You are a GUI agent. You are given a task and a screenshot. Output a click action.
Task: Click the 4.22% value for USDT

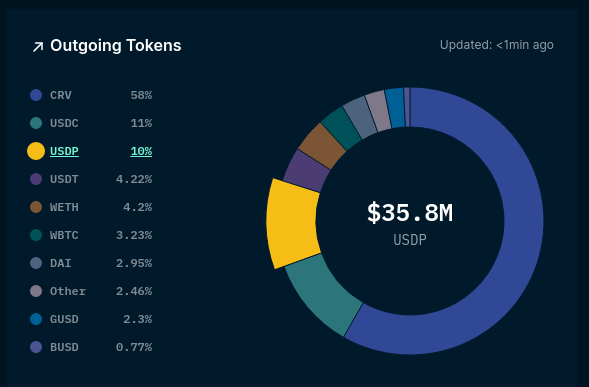click(x=134, y=179)
